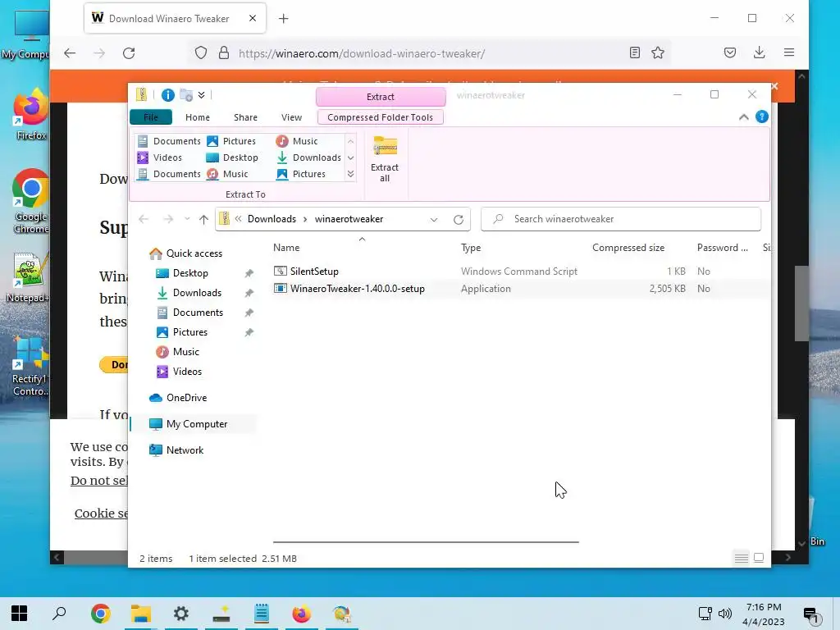Screen dimensions: 840x630
Task: Click New folder icon in title bar
Action: tap(186, 95)
